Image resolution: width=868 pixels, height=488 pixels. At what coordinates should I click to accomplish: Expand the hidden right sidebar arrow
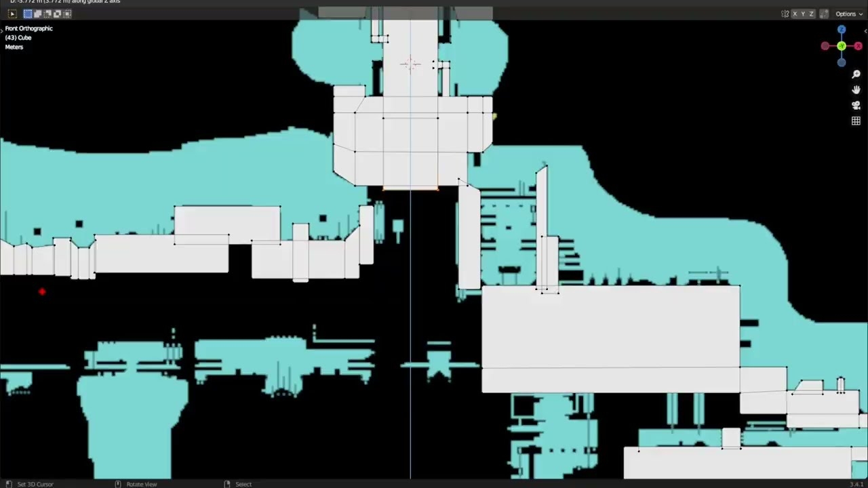pyautogui.click(x=866, y=31)
